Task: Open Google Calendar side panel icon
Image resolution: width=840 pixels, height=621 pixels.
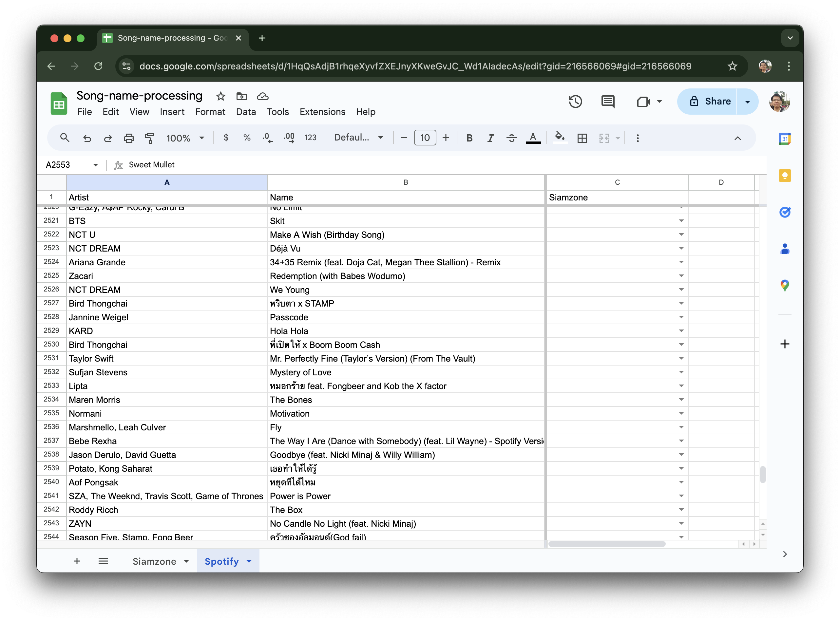Action: (785, 139)
